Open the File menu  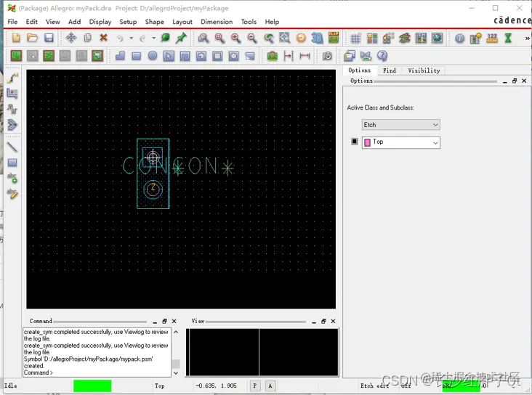(x=12, y=22)
